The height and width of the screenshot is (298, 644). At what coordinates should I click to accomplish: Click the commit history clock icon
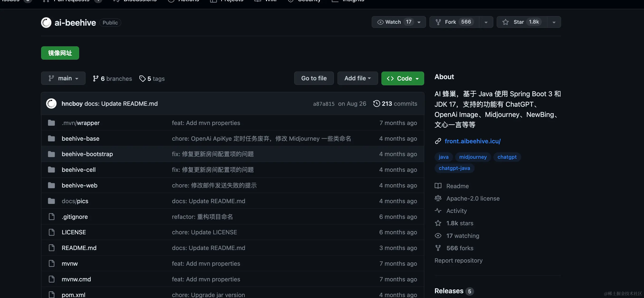376,104
